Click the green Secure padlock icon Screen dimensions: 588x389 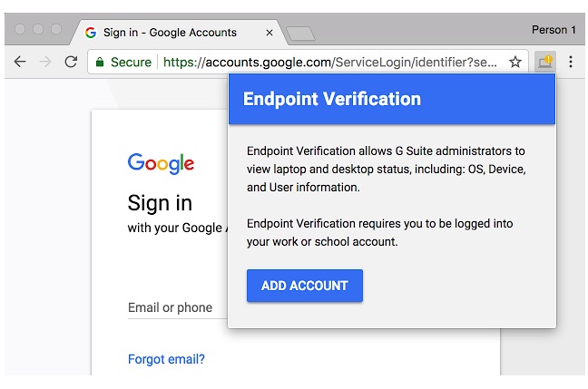click(100, 62)
